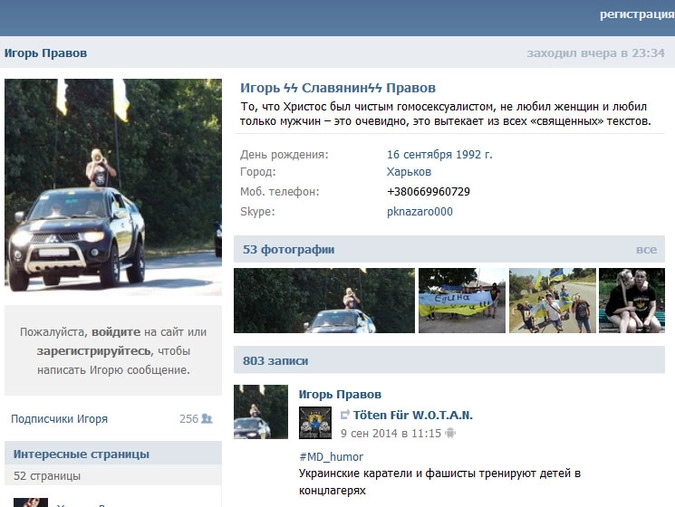This screenshot has height=507, width=675.
Task: Open the first photo thumbnail in the photo strip
Action: pyautogui.click(x=324, y=300)
